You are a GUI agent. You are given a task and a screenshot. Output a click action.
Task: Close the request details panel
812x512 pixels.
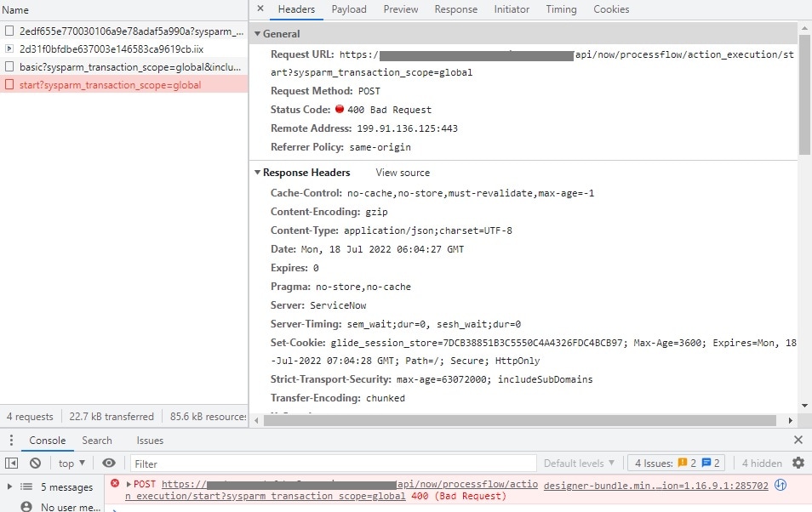[260, 9]
